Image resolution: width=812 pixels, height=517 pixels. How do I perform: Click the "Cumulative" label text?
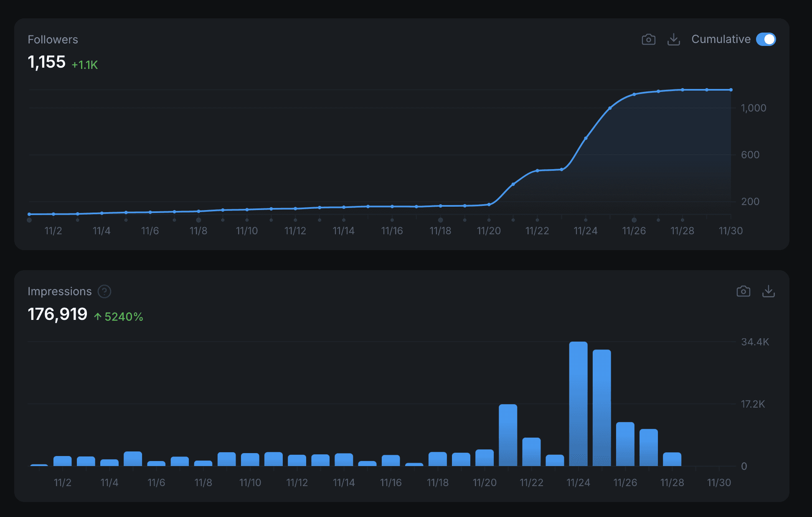coord(721,39)
